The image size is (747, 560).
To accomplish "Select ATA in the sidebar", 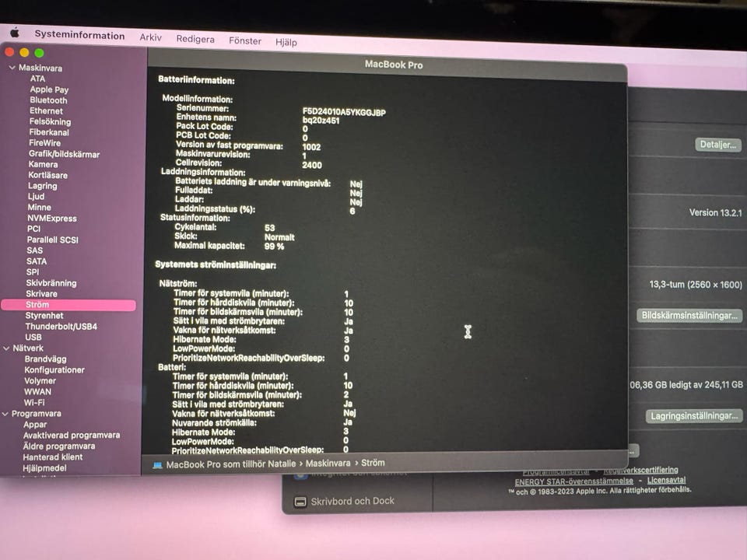I will click(x=37, y=79).
